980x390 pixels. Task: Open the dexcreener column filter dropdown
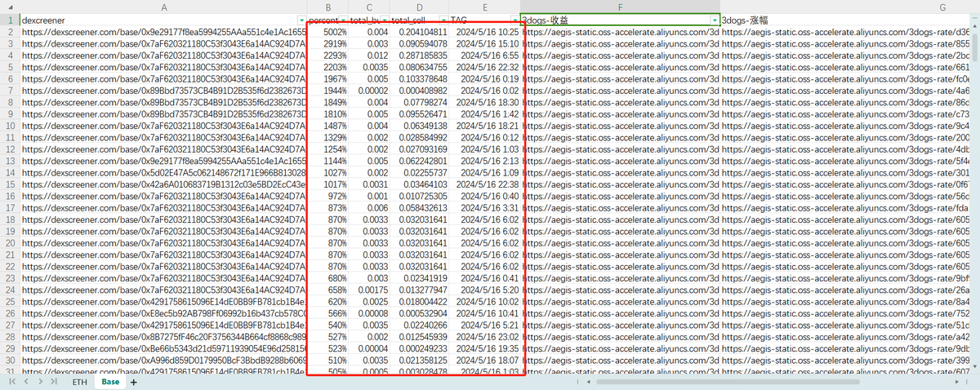303,20
